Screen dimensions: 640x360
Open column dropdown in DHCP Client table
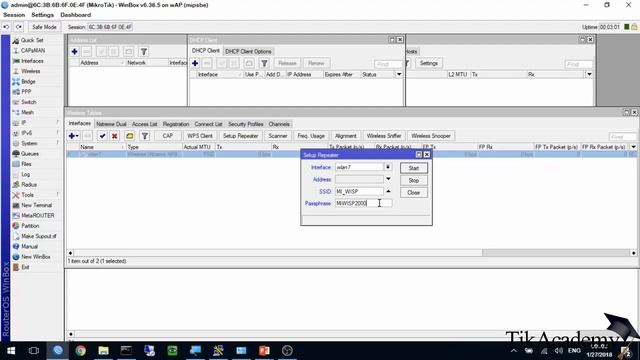click(x=399, y=74)
